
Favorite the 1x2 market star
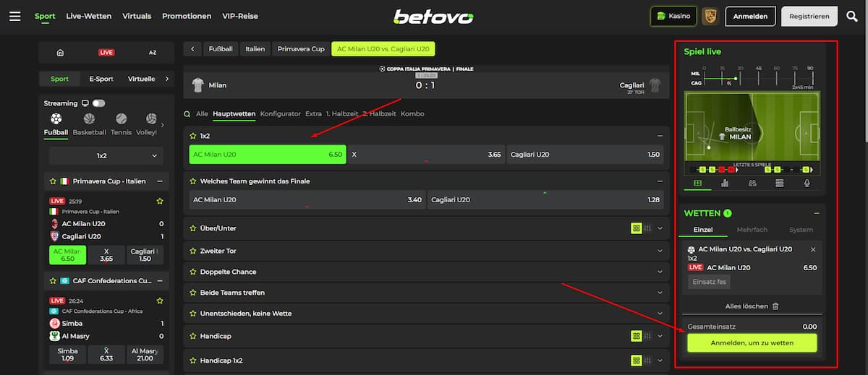193,136
